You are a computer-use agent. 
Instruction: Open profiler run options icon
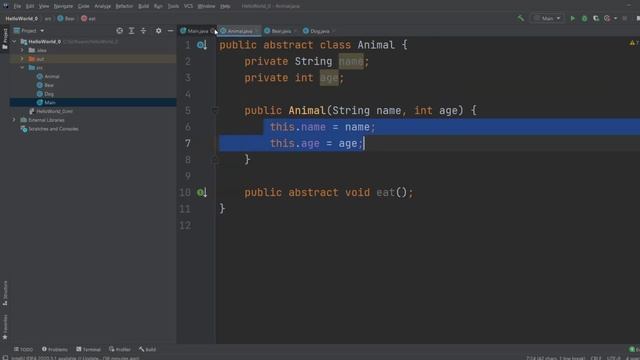click(607, 18)
